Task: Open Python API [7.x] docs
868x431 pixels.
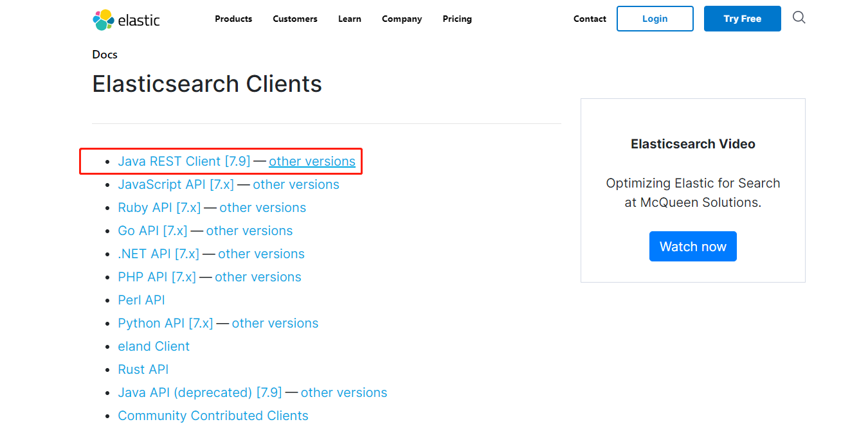Action: click(165, 323)
